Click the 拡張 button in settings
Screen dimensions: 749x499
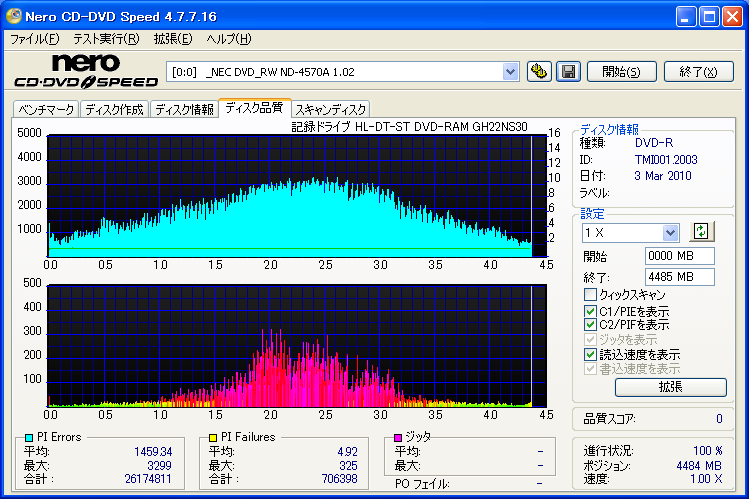671,387
